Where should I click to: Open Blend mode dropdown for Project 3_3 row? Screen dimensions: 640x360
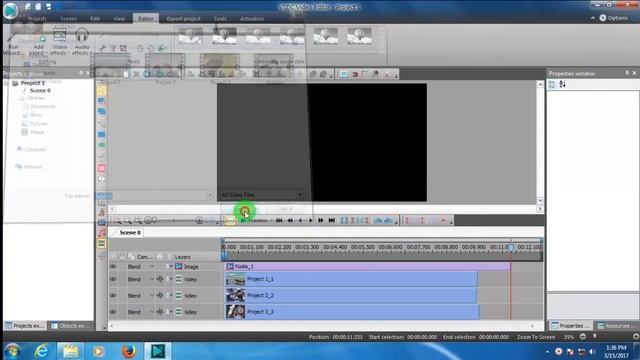(x=152, y=312)
